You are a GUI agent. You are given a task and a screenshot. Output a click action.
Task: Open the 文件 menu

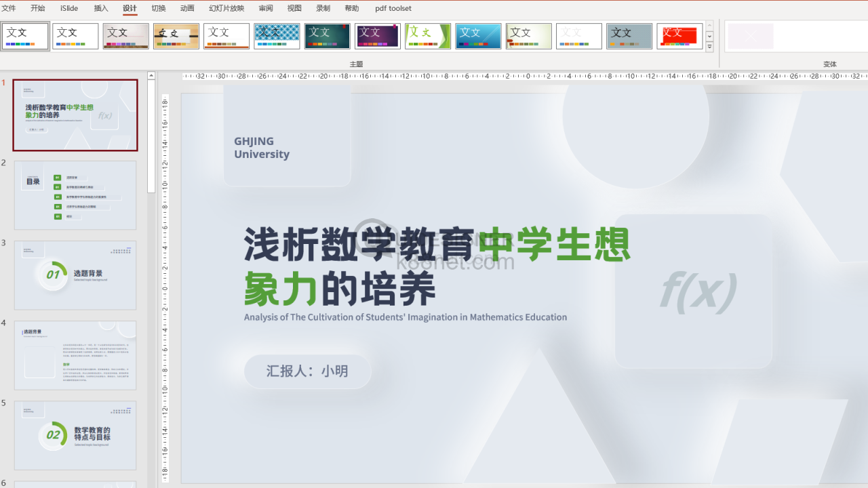coord(9,8)
